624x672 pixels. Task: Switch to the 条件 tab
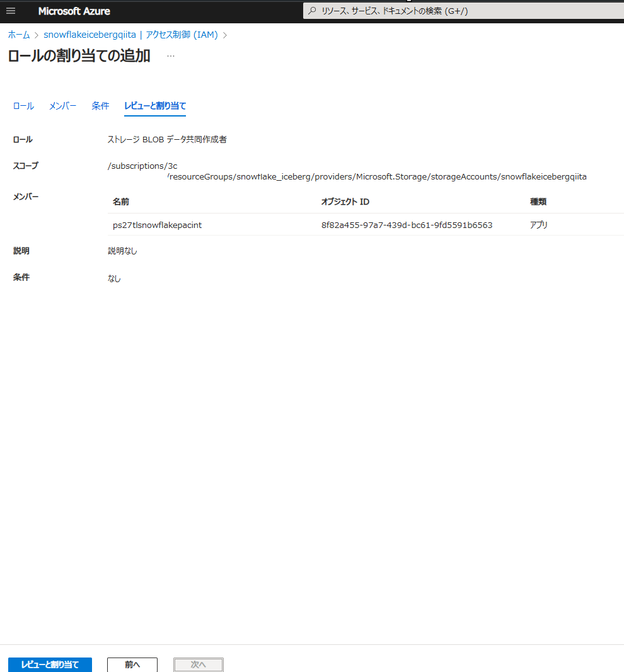click(100, 106)
